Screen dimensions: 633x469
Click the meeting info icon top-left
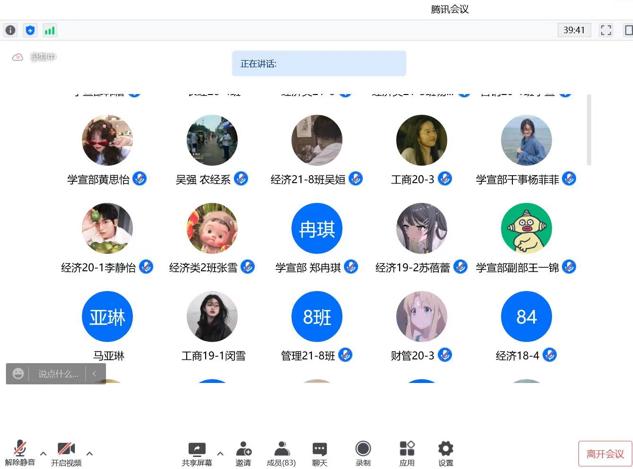[x=11, y=30]
